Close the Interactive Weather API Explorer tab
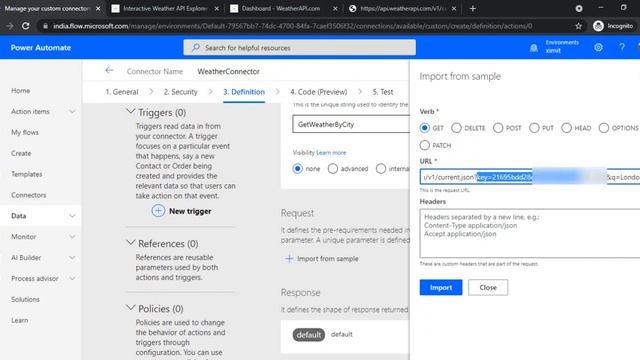640x360 pixels. pos(216,9)
